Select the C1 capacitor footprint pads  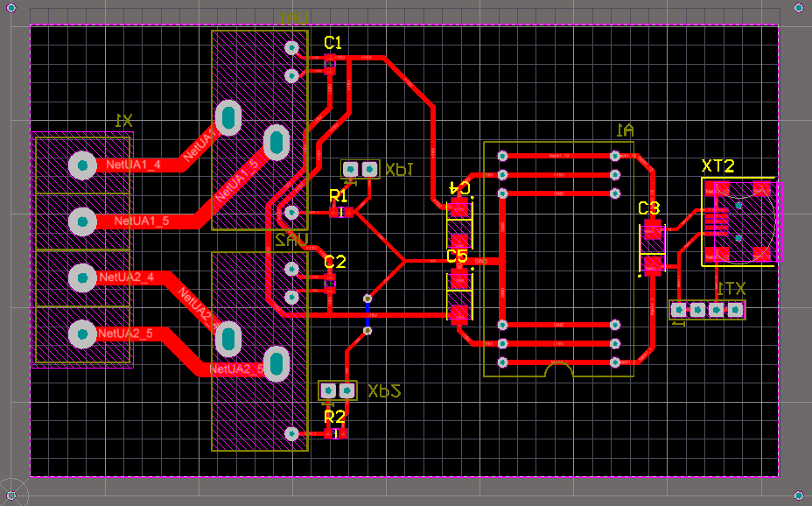tap(329, 64)
